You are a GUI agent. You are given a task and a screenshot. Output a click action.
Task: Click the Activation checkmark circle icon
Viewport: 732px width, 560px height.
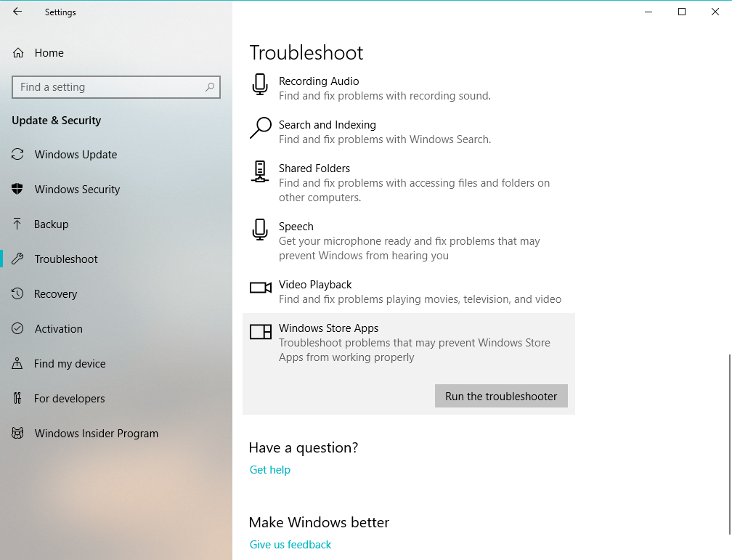pyautogui.click(x=17, y=328)
